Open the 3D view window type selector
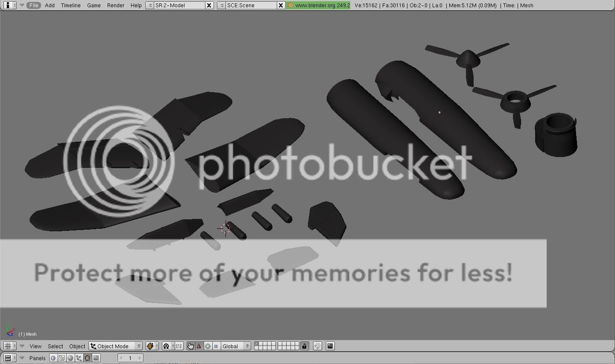615x364 pixels. click(x=9, y=346)
